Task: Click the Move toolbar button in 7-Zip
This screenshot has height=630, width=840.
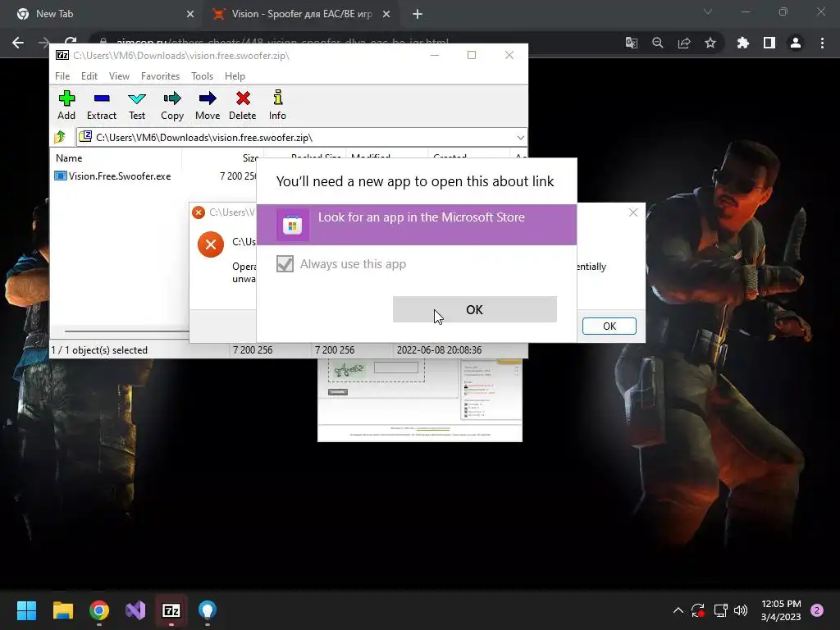Action: click(x=208, y=105)
